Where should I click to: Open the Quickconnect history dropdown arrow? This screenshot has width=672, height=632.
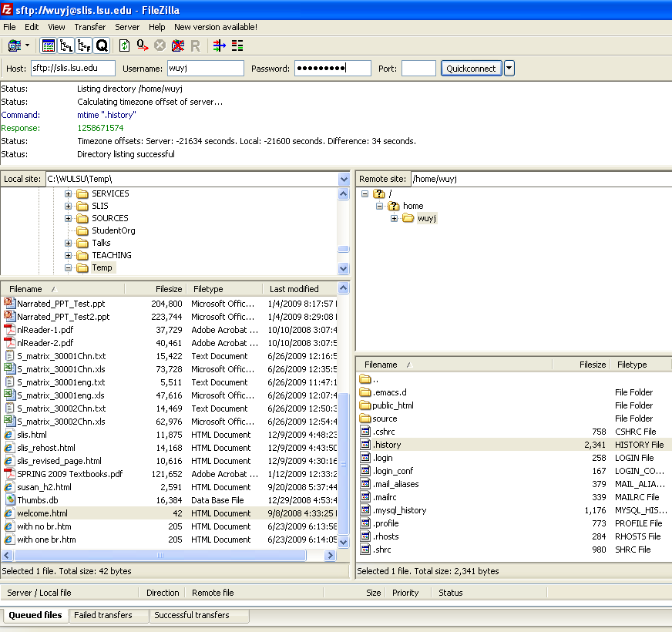point(509,68)
